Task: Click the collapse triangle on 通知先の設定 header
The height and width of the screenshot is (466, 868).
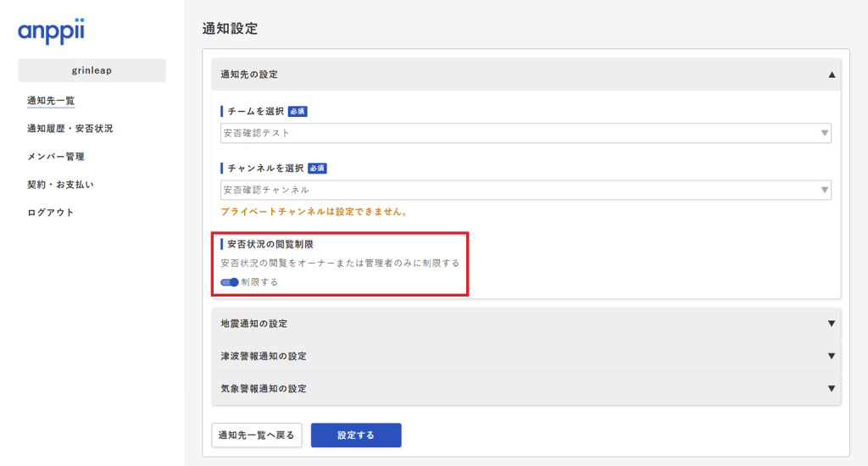Action: tap(832, 75)
